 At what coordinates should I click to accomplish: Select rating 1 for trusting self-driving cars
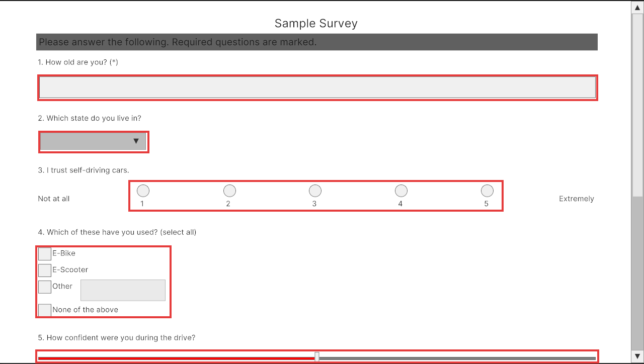143,191
